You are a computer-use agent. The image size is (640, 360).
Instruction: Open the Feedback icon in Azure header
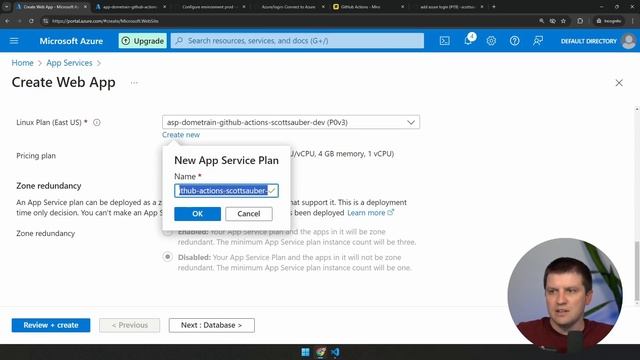point(538,41)
